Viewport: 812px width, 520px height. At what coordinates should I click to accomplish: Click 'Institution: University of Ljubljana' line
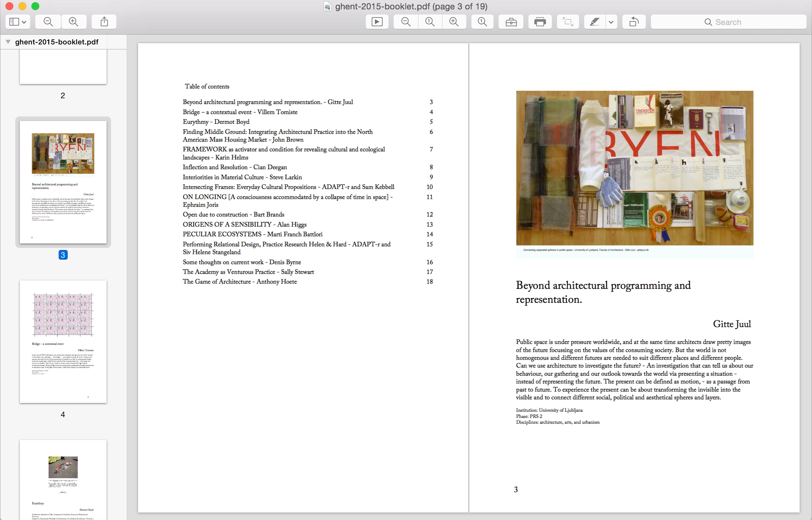(x=549, y=410)
